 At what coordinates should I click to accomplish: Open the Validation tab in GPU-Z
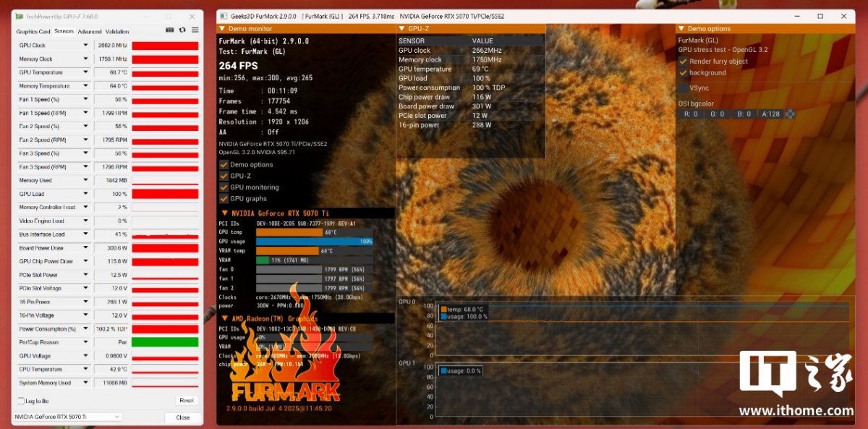tap(116, 32)
